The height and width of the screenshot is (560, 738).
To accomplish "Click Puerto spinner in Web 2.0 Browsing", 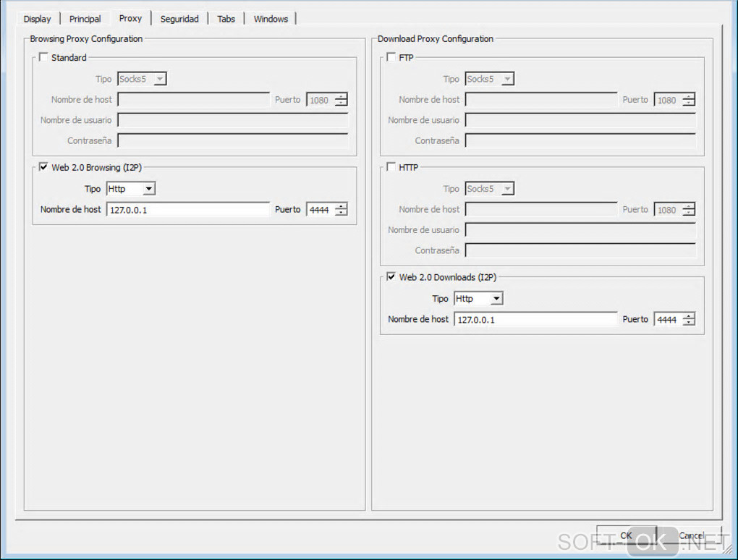I will 342,209.
